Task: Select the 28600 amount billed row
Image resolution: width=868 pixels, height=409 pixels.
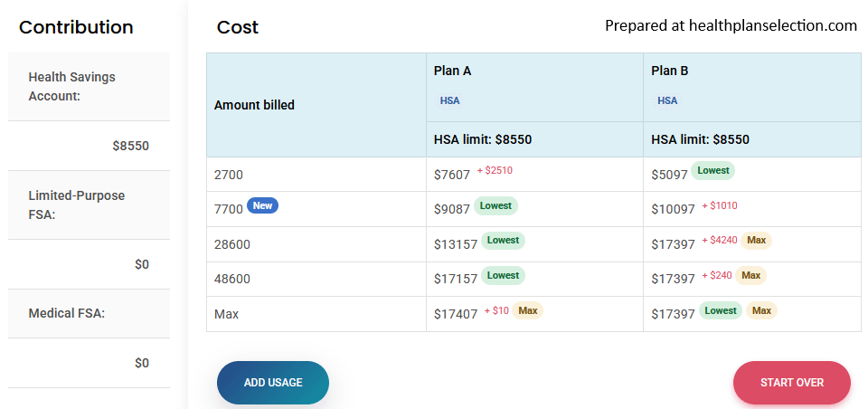Action: tap(534, 243)
